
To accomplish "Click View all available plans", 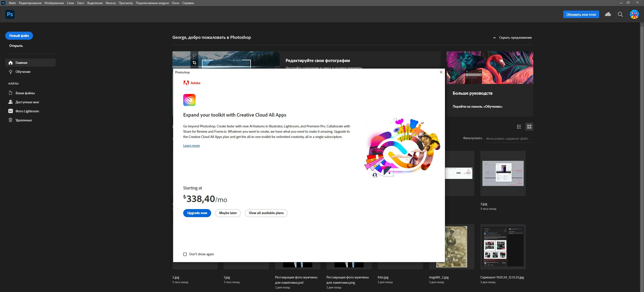I will click(x=266, y=213).
